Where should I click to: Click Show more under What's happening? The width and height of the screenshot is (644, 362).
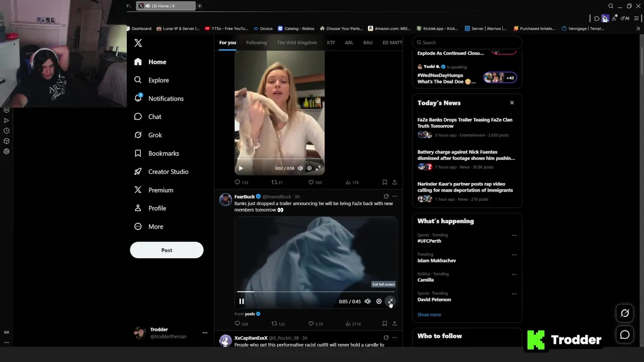pos(429,315)
